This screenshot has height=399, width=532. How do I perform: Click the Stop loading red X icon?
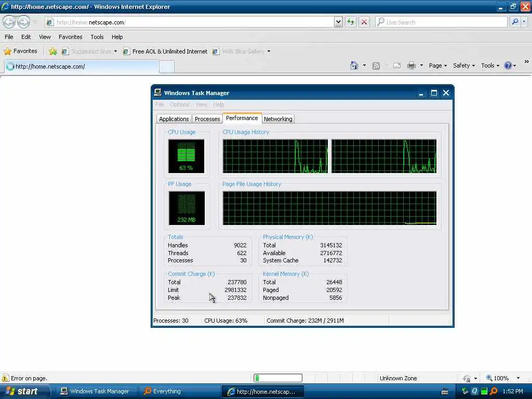(364, 22)
